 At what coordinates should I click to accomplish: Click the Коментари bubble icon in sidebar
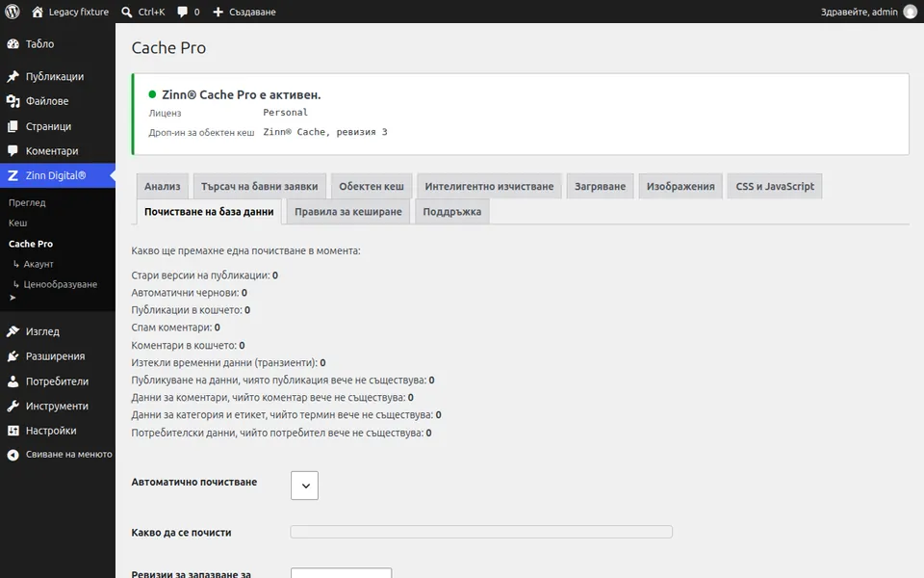[x=13, y=151]
